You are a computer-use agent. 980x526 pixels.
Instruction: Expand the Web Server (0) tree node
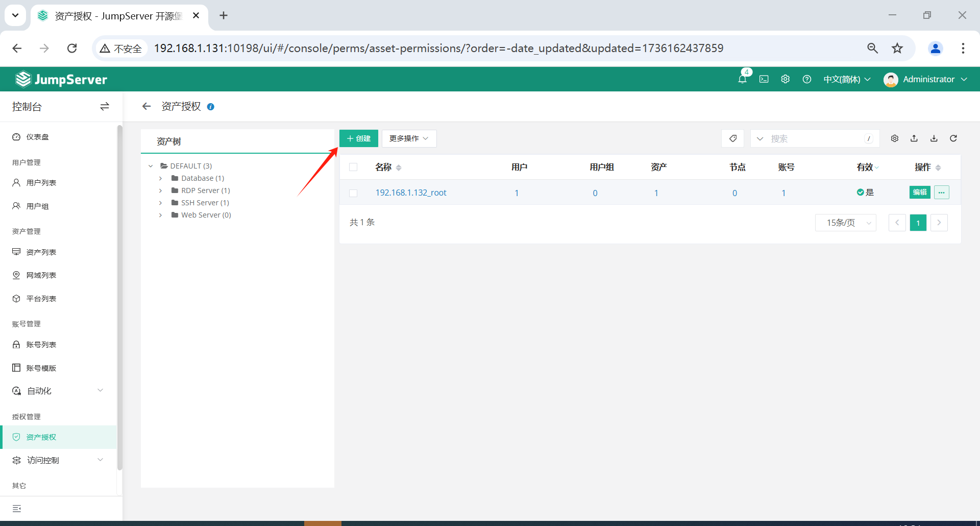pyautogui.click(x=160, y=215)
